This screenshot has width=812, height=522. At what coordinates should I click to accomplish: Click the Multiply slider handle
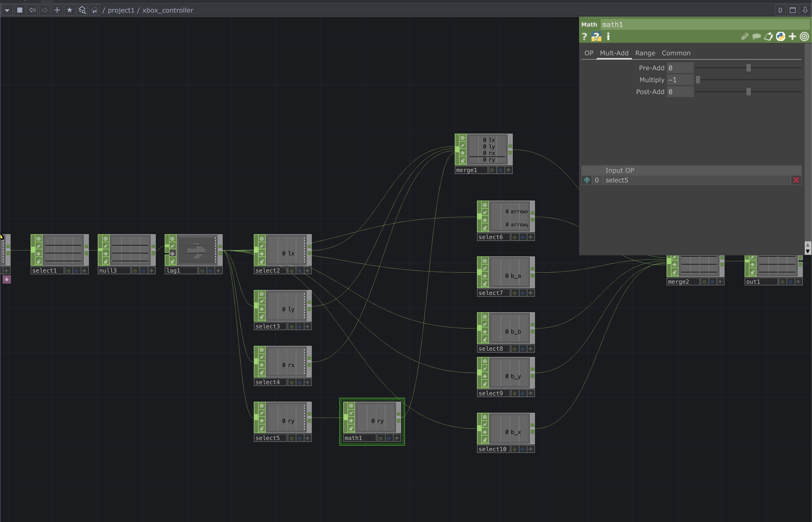pos(698,80)
